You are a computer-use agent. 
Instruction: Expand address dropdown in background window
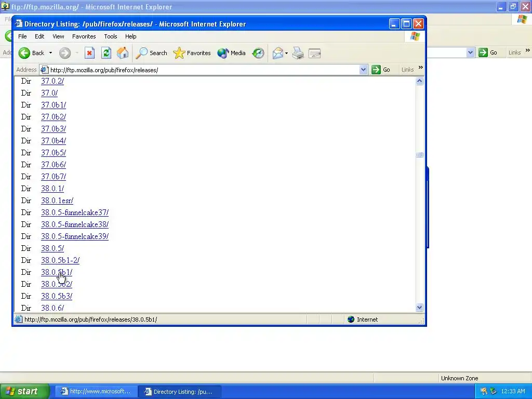470,52
